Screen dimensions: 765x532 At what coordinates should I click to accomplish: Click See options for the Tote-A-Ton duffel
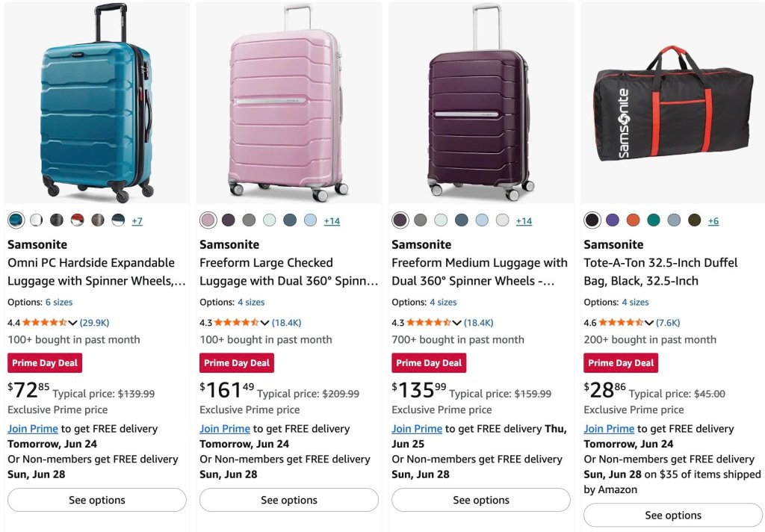point(673,515)
